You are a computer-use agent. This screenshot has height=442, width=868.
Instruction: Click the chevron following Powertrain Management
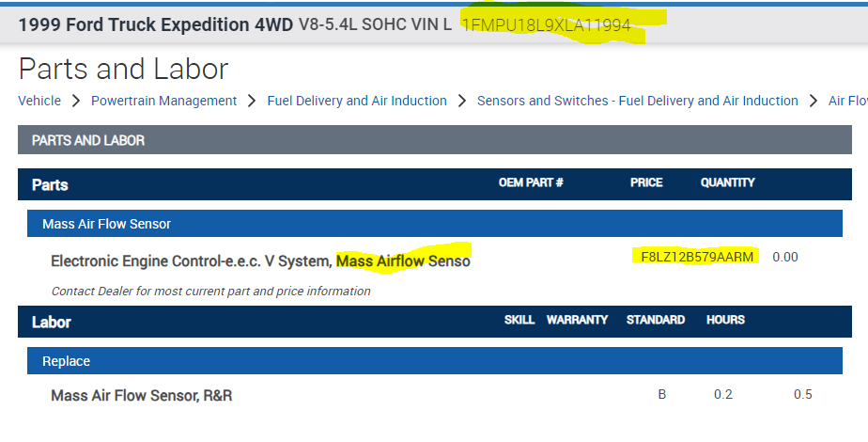[x=252, y=101]
